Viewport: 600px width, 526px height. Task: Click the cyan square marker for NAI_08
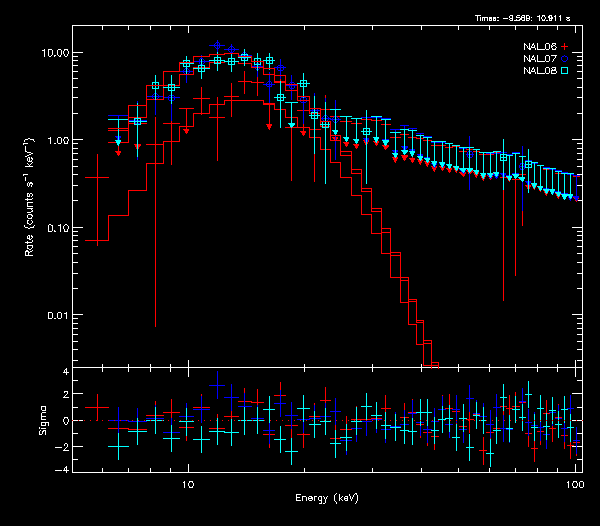click(565, 71)
